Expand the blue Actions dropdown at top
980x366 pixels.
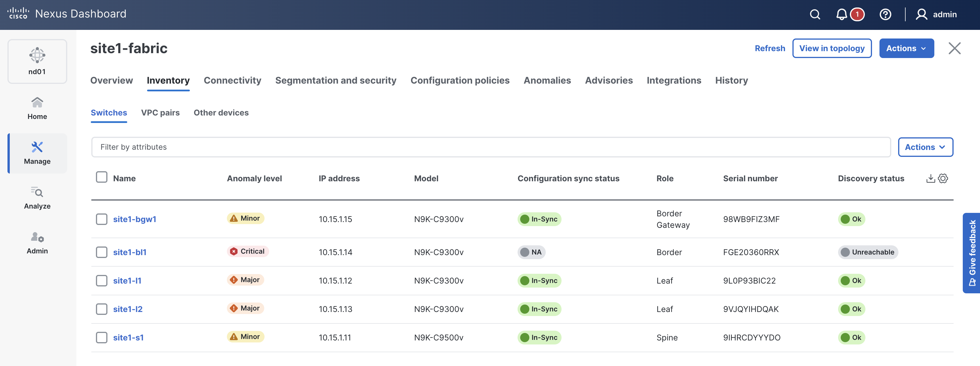coord(906,48)
